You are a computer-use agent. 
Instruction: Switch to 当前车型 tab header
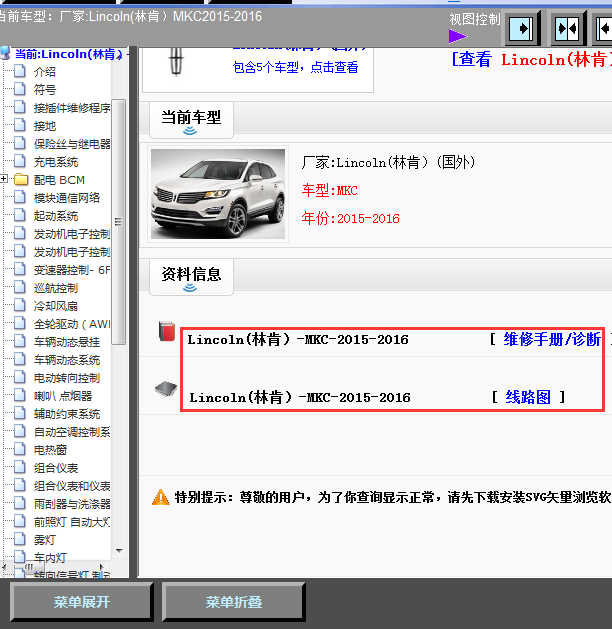click(x=191, y=120)
